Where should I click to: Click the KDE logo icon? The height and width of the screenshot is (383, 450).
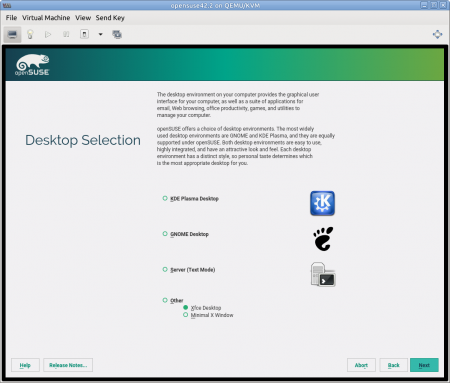point(322,203)
